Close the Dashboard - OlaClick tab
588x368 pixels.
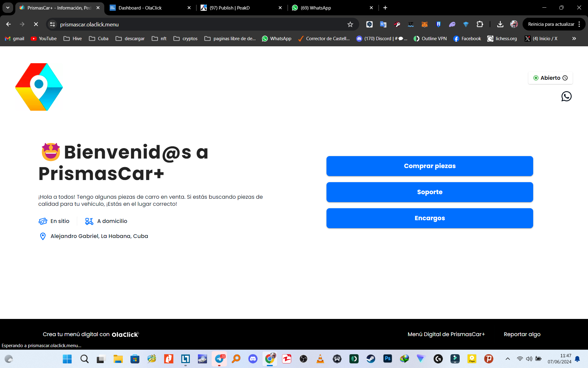tap(189, 8)
